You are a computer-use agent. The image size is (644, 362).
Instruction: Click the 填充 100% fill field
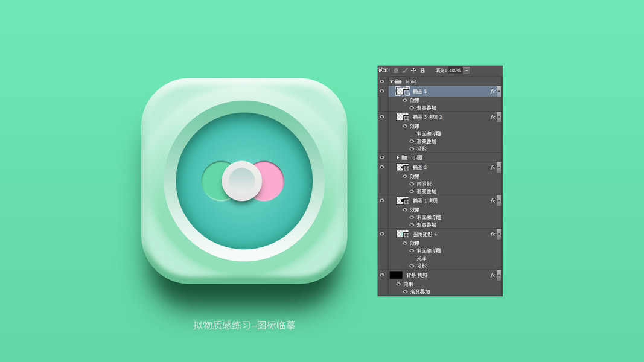455,71
